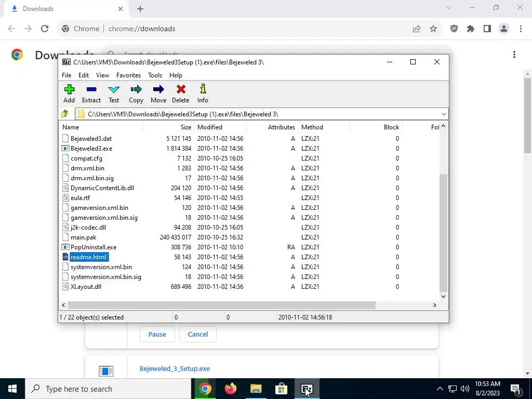Screen dimensions: 532x399
Task: Open Chrome extensions puzzle icon
Action: pos(471,29)
